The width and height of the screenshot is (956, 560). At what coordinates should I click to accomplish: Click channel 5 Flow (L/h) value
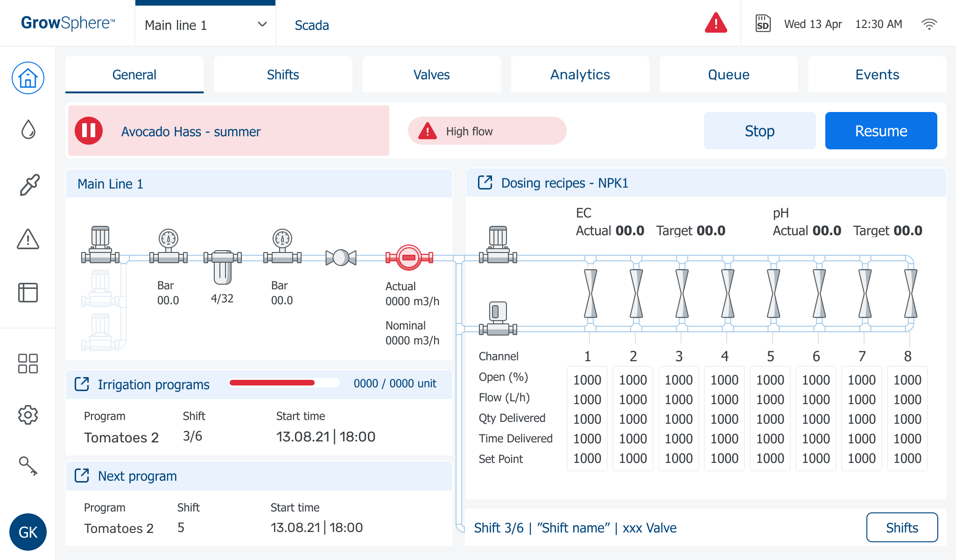click(x=770, y=399)
